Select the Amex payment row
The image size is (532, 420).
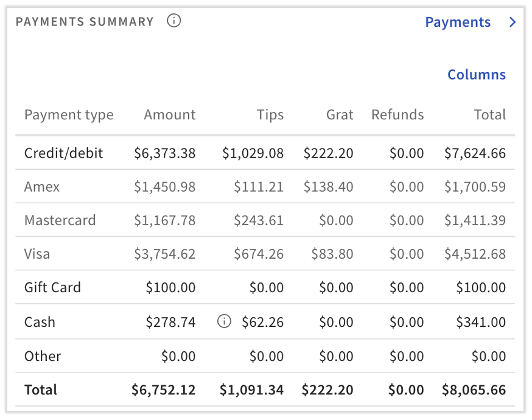coord(42,187)
